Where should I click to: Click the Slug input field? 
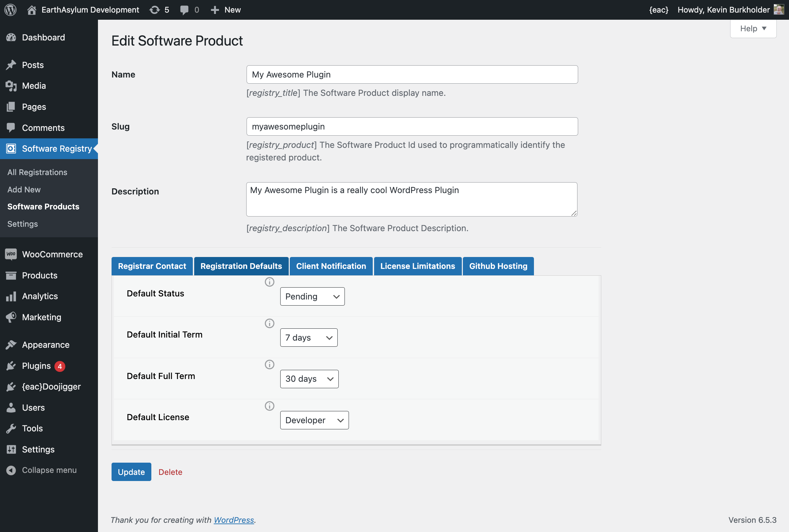click(412, 126)
